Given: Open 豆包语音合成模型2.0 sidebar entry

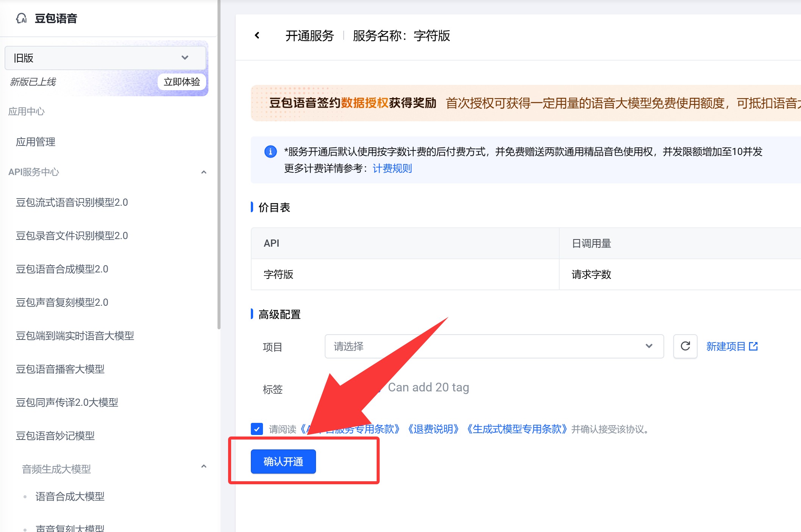Looking at the screenshot, I should pos(62,269).
